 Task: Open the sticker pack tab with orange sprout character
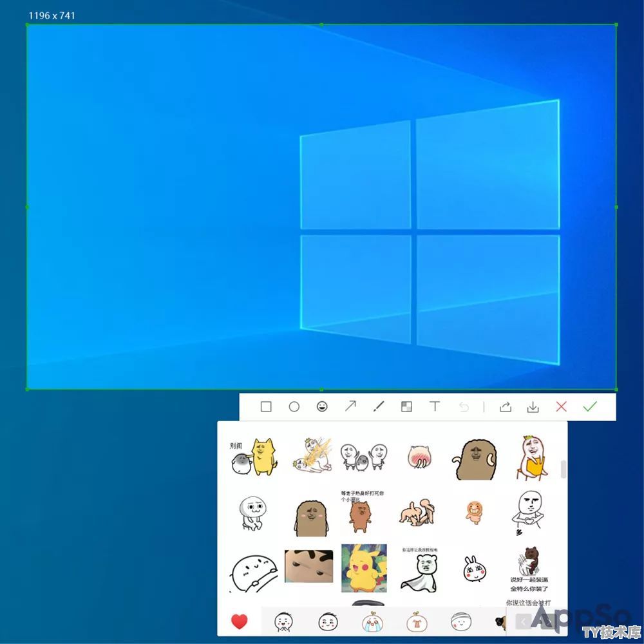click(417, 621)
